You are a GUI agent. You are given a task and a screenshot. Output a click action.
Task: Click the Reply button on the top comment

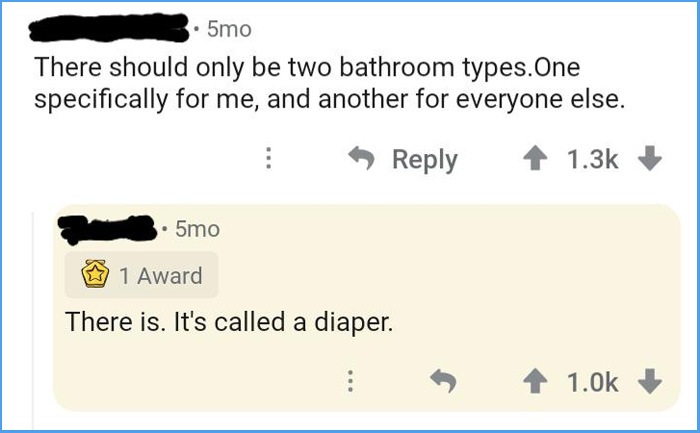(x=402, y=160)
